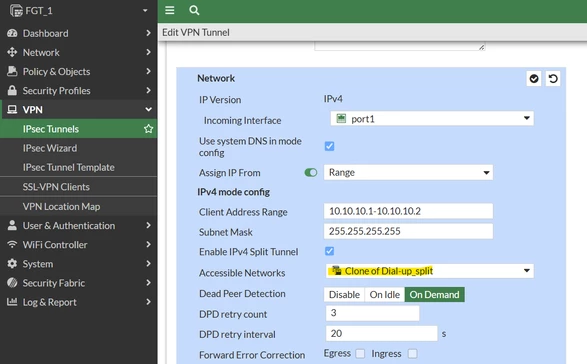Open the Dashboard menu

click(x=79, y=33)
